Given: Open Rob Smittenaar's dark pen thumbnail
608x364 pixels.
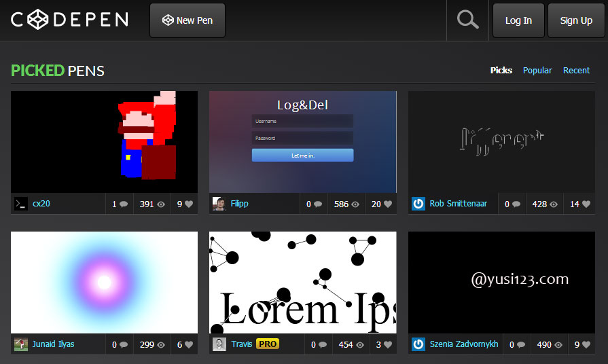Looking at the screenshot, I should 501,142.
